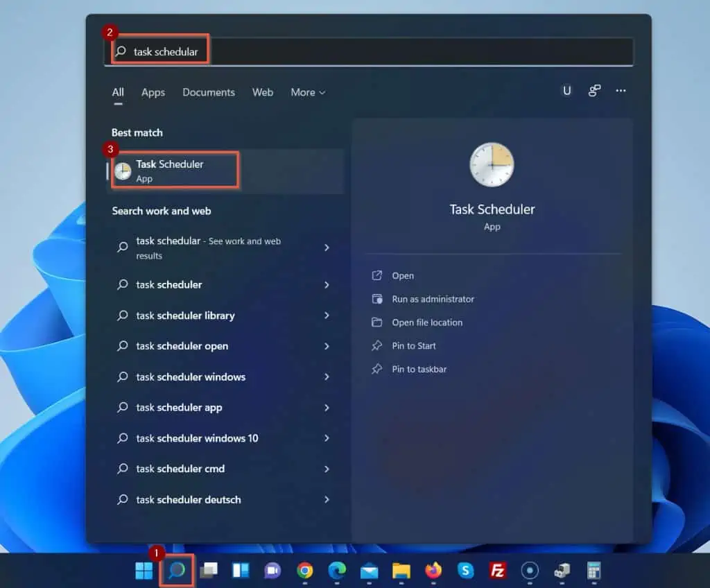Expand the More search filter dropdown
Screen dimensions: 710x588
[x=307, y=92]
